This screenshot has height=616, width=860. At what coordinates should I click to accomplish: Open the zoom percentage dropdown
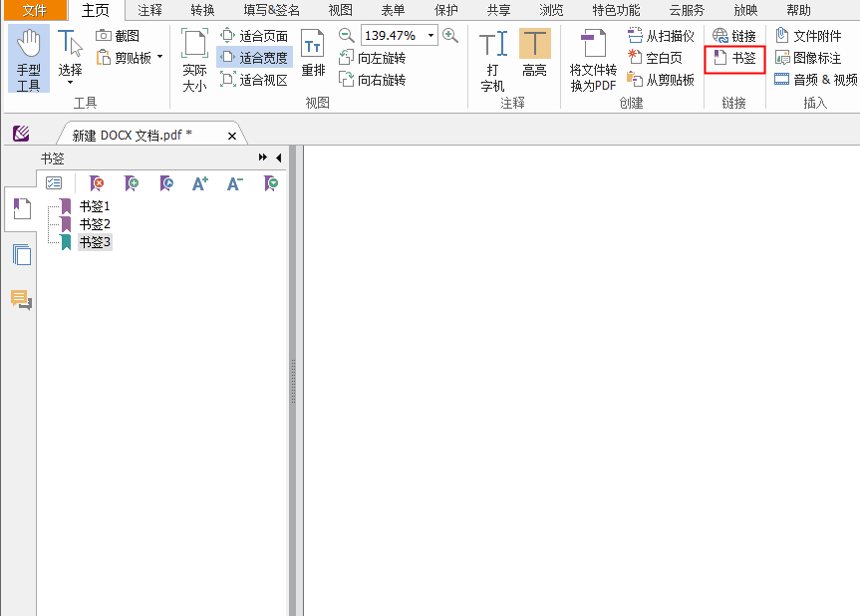(x=431, y=36)
